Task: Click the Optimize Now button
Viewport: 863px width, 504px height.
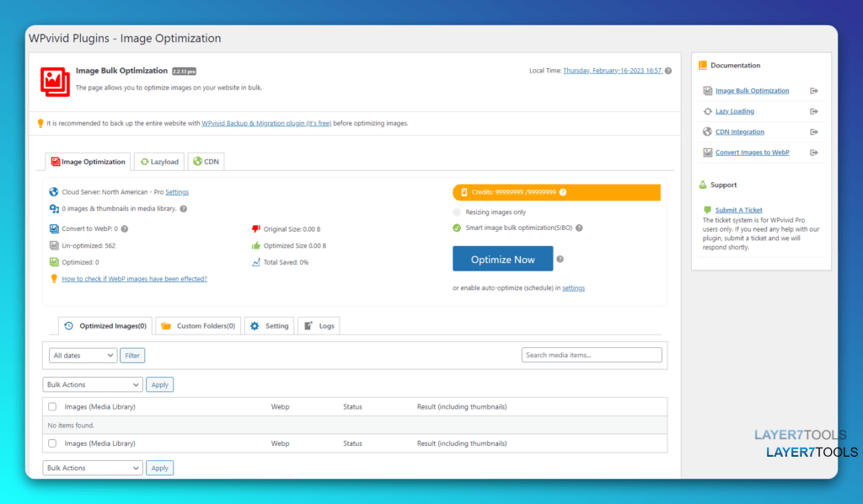Action: click(502, 259)
